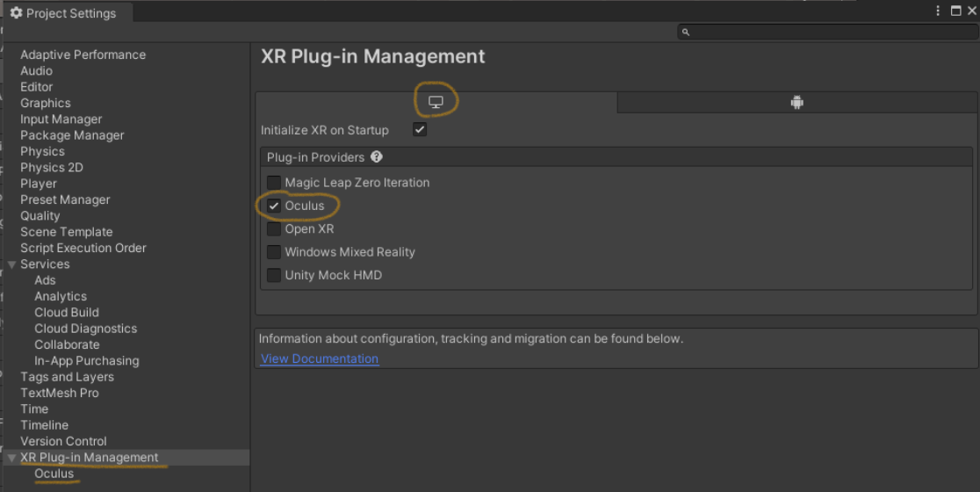Select the Physics 2D settings category

click(x=51, y=168)
